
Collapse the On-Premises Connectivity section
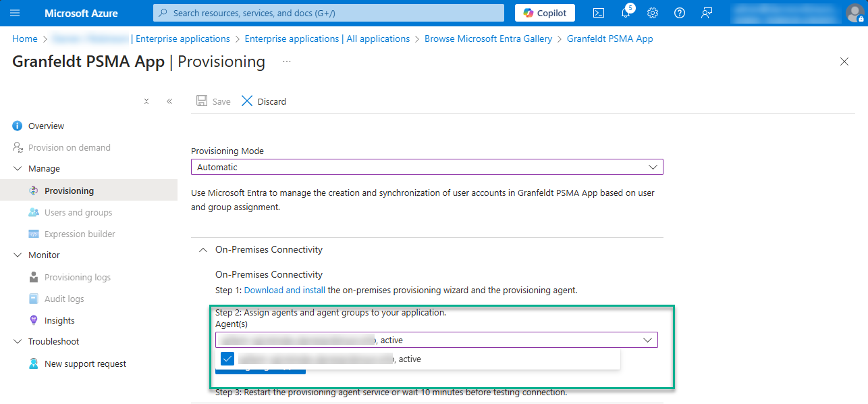coord(202,250)
